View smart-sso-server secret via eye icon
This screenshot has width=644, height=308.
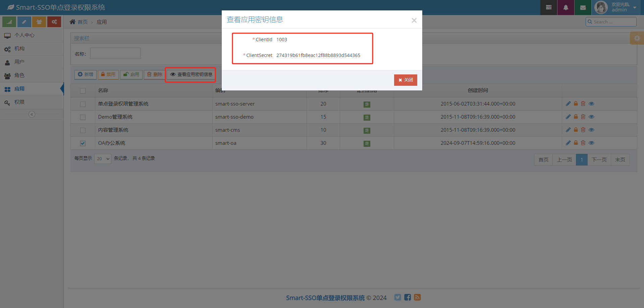[x=591, y=104]
